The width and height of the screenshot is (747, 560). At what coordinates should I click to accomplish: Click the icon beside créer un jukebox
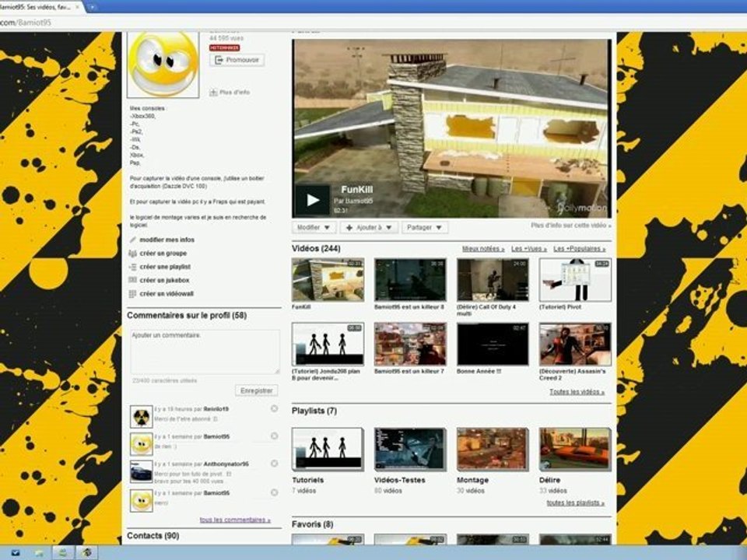(132, 280)
